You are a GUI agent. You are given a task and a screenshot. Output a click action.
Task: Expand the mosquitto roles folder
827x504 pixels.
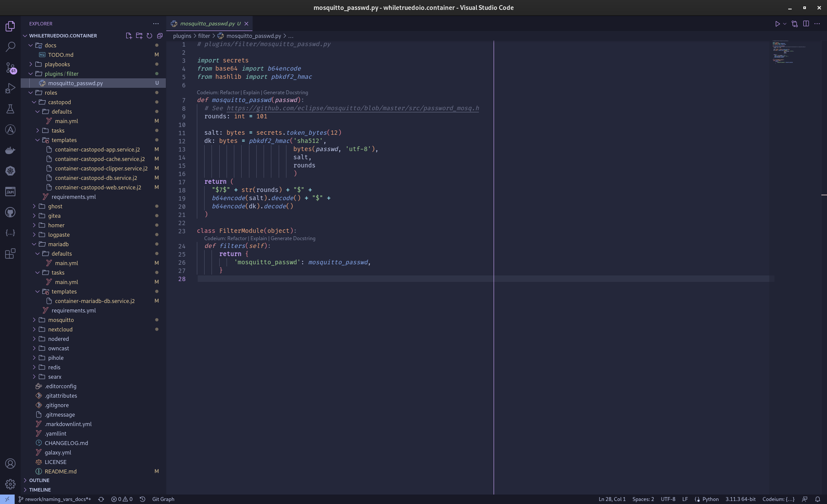point(61,320)
